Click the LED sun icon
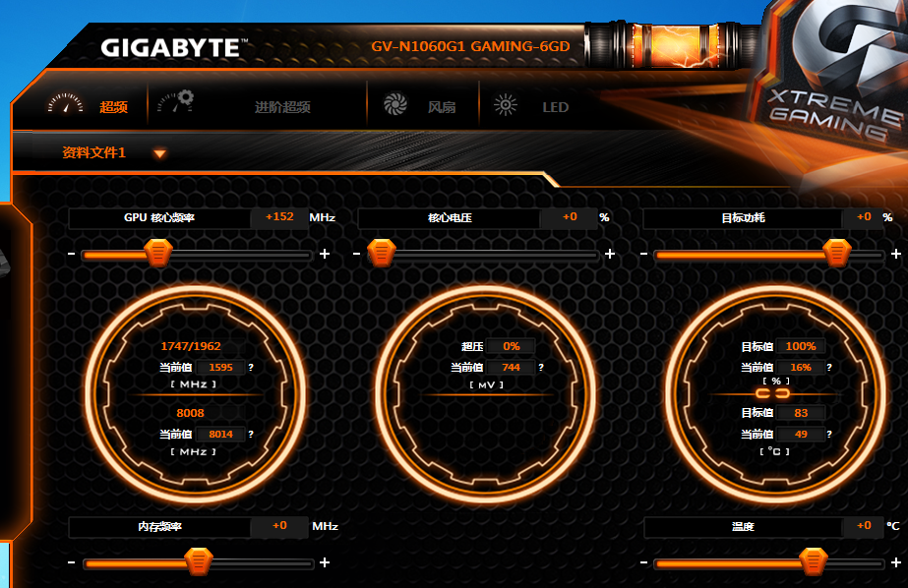Viewport: 908px width, 588px height. pos(506,105)
